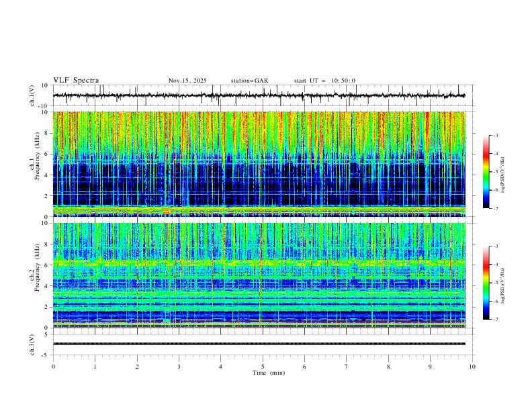Click the 'Time (min)' axis label
Image resolution: width=532 pixels, height=411 pixels.
269,373
